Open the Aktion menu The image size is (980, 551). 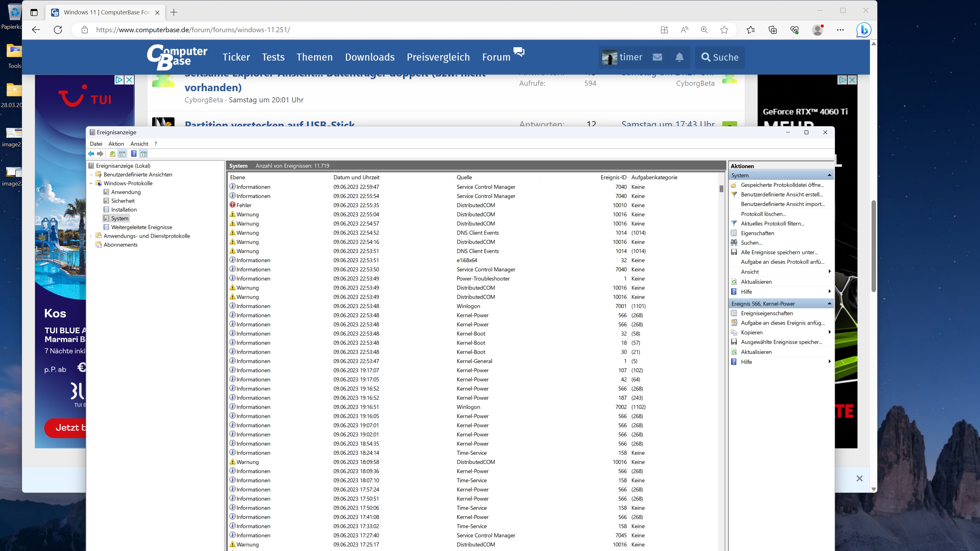point(116,144)
